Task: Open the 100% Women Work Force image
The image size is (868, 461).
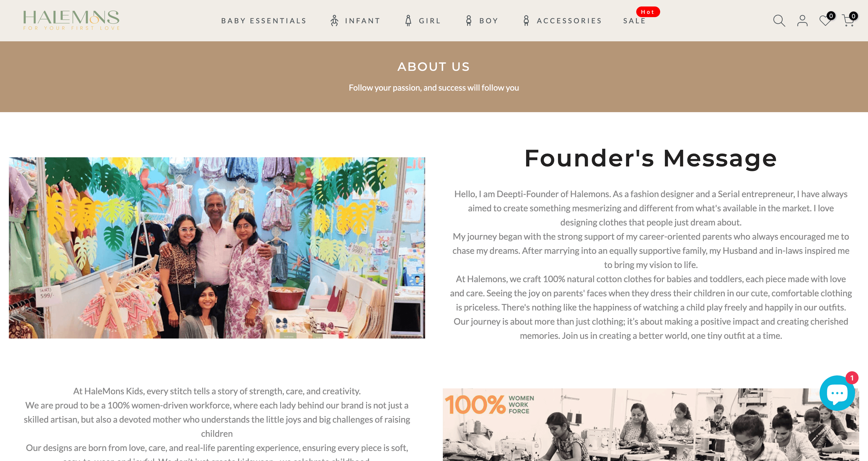Action: tap(651, 425)
